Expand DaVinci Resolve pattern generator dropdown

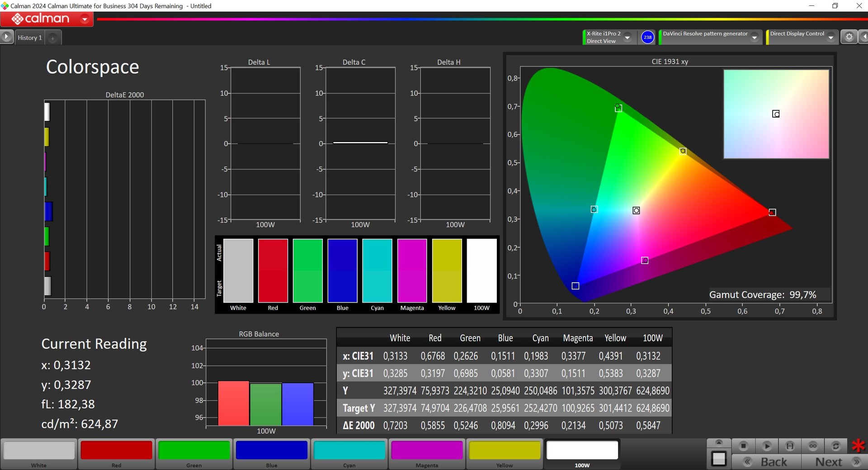755,38
